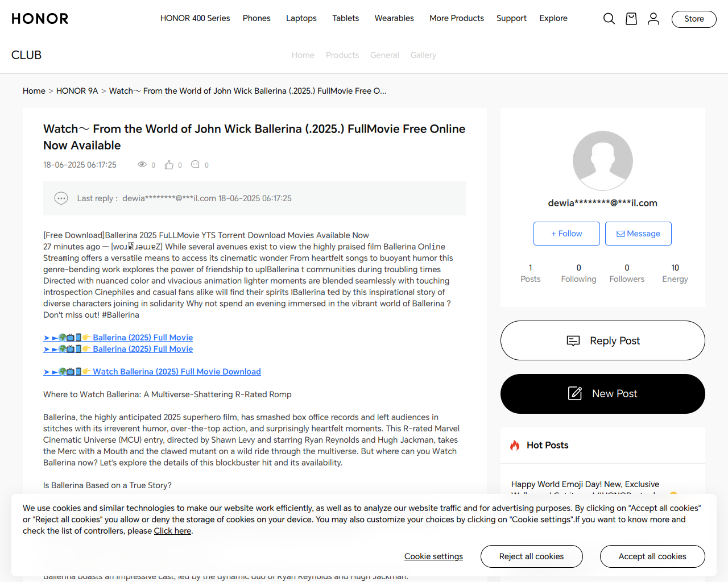The image size is (728, 582).
Task: Expand the More Products menu
Action: pos(456,18)
